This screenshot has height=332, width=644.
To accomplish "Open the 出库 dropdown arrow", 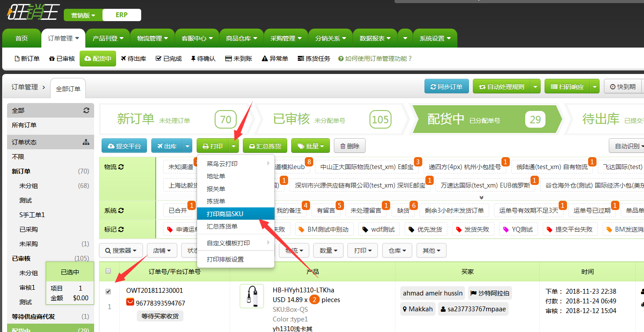I will click(187, 146).
